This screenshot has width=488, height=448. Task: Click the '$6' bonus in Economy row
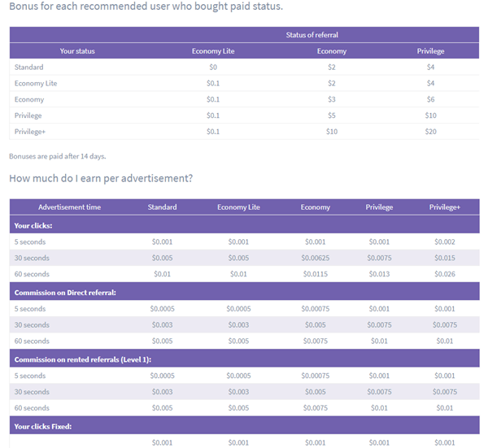tap(431, 99)
